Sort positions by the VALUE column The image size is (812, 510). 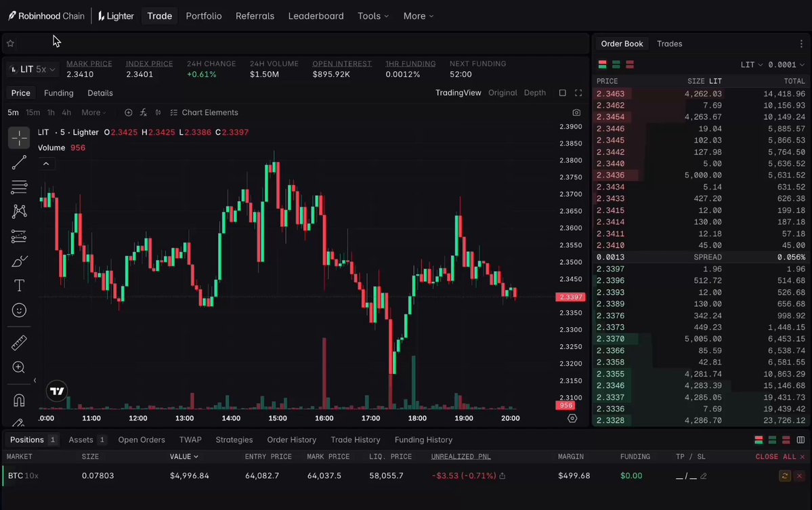click(x=184, y=456)
